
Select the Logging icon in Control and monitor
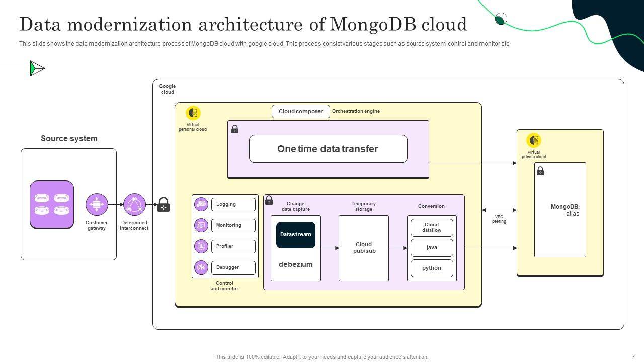coord(201,204)
